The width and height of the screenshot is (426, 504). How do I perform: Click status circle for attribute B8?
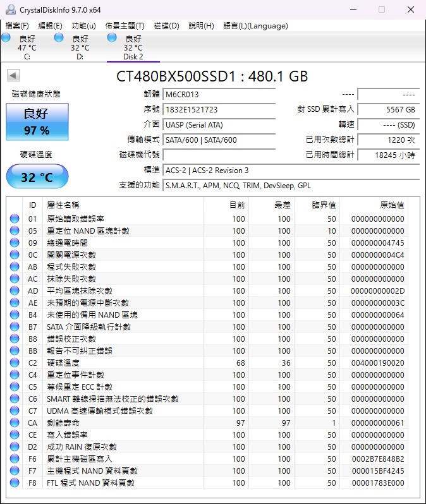15,339
